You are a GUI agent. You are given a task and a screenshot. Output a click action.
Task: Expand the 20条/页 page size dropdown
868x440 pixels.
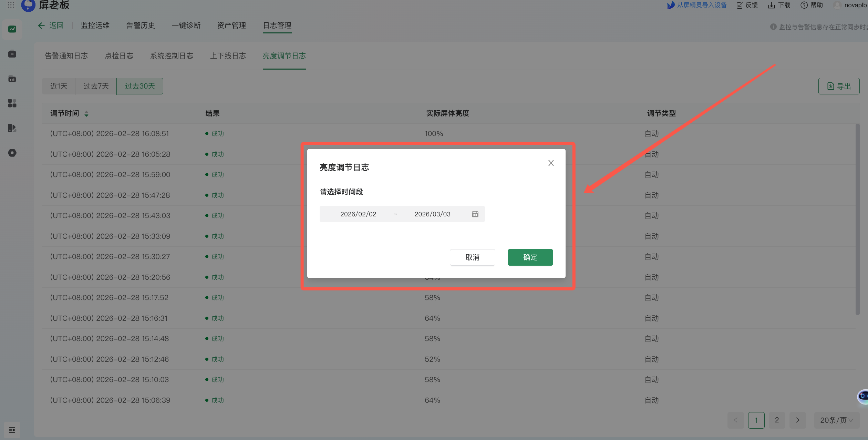click(x=836, y=420)
